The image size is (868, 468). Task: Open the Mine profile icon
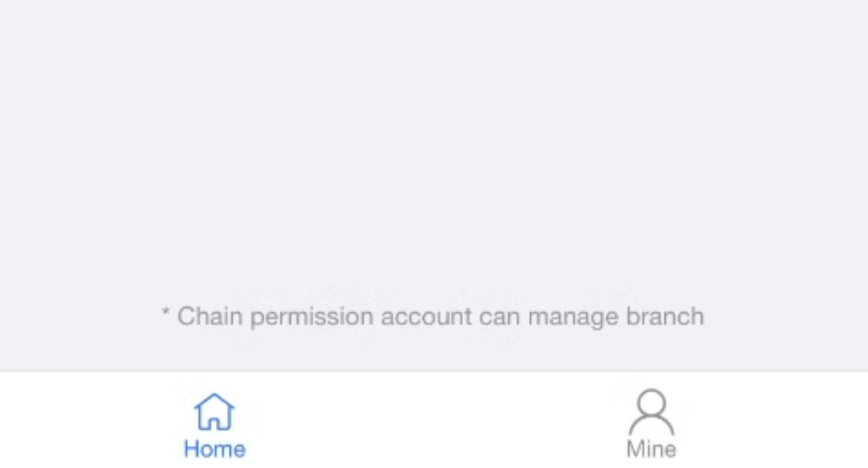[x=652, y=412]
